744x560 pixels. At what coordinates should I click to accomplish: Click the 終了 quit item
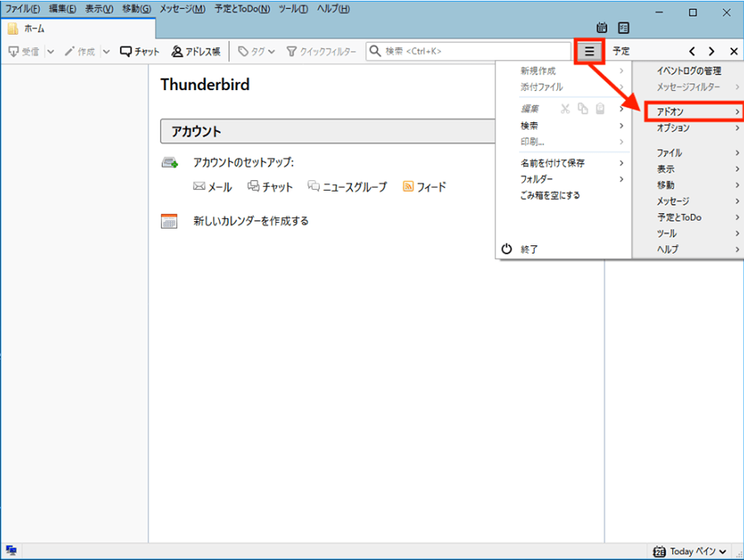coord(563,249)
